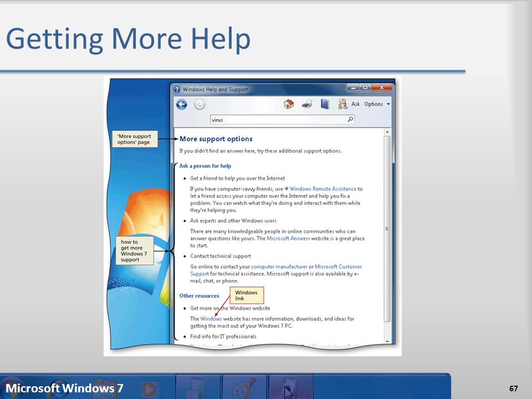Click 'Get more on the Windows website' text
The image size is (532, 399).
pyautogui.click(x=230, y=308)
